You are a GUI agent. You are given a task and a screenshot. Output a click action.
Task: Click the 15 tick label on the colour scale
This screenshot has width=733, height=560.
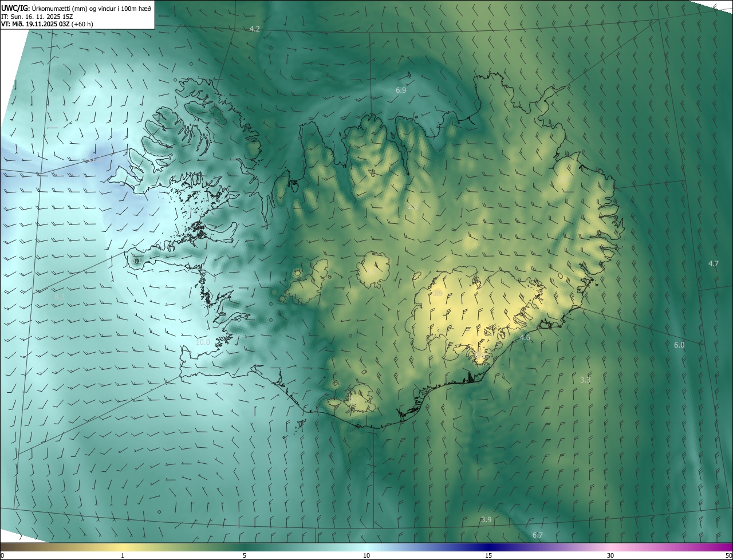coord(488,555)
